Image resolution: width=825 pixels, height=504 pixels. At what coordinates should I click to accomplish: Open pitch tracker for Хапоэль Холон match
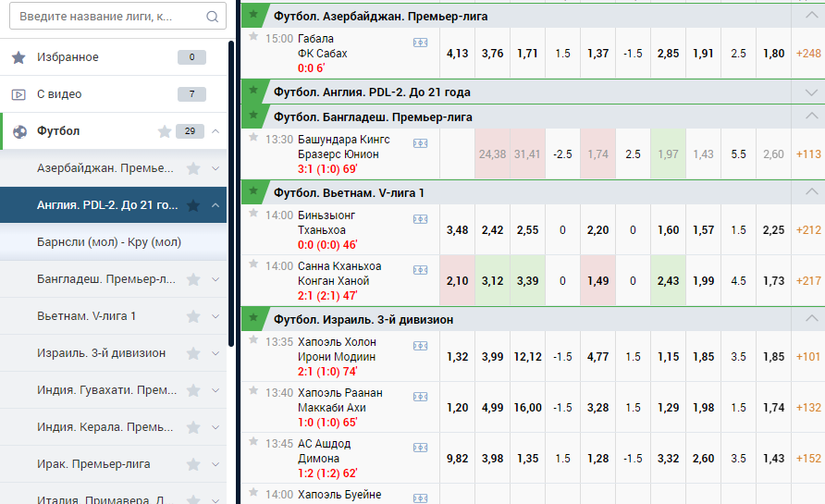pos(421,346)
